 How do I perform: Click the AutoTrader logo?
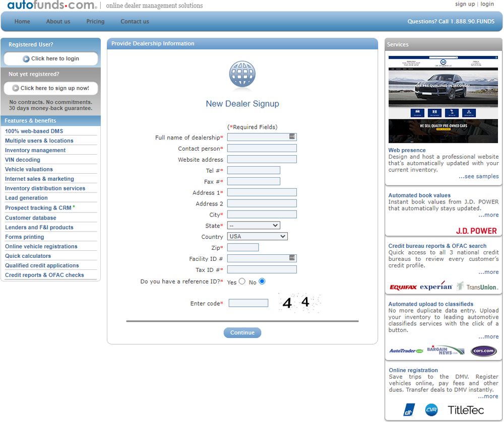coord(406,350)
